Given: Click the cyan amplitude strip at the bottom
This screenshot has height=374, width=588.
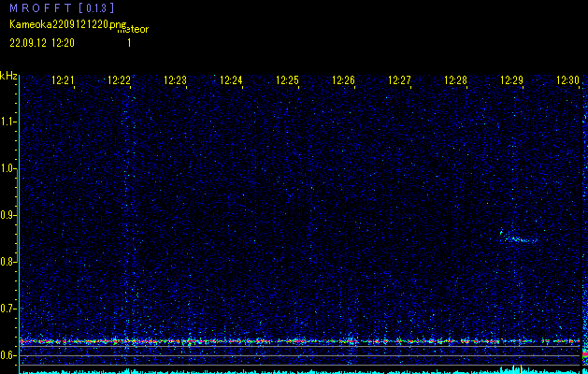Looking at the screenshot, I should pyautogui.click(x=299, y=371).
